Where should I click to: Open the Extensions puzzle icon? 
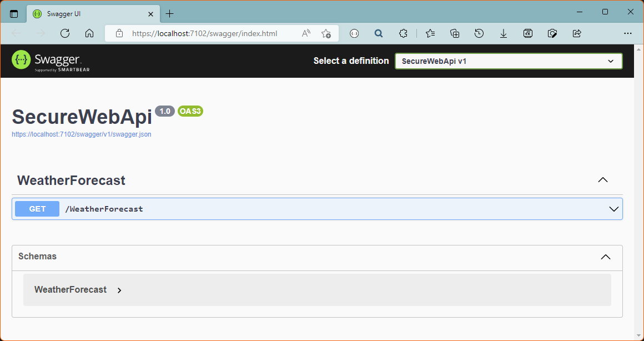click(403, 33)
